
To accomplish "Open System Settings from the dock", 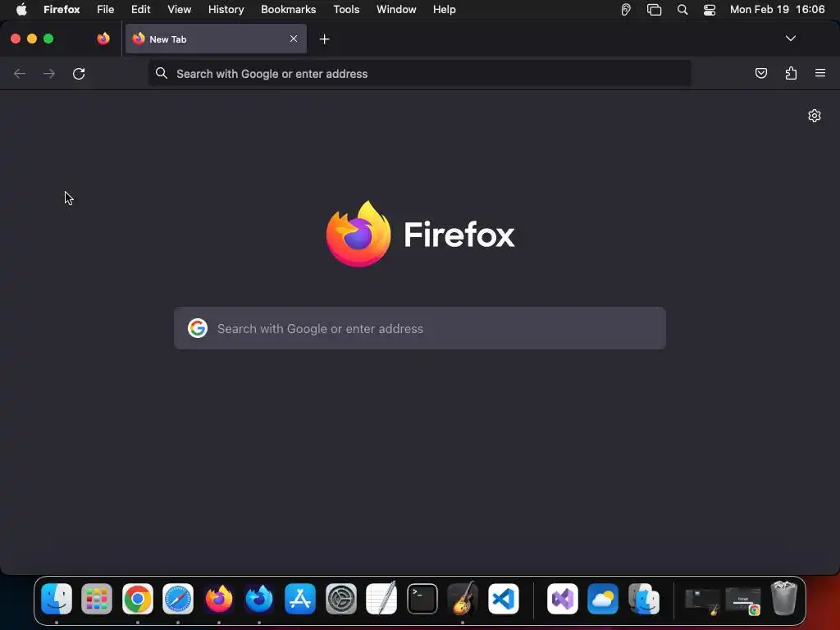I will coord(340,598).
